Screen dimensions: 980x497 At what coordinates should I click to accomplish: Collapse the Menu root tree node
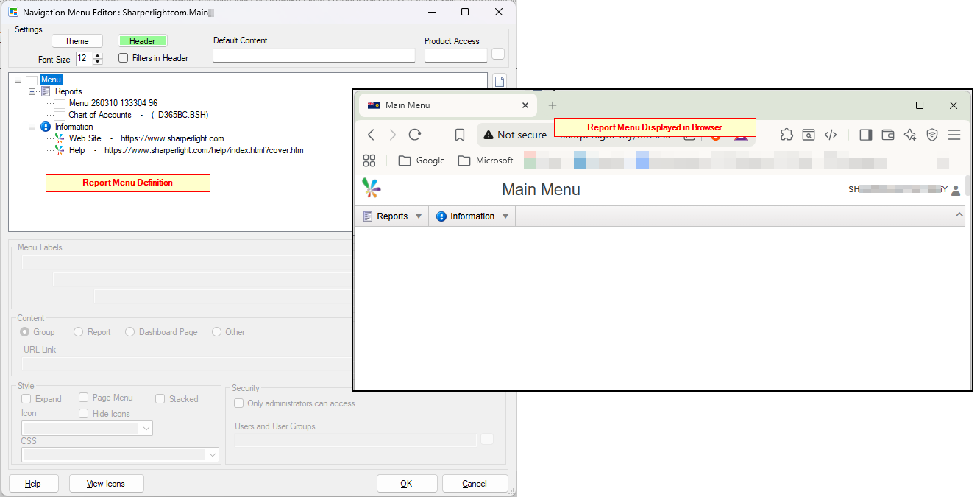(x=18, y=80)
